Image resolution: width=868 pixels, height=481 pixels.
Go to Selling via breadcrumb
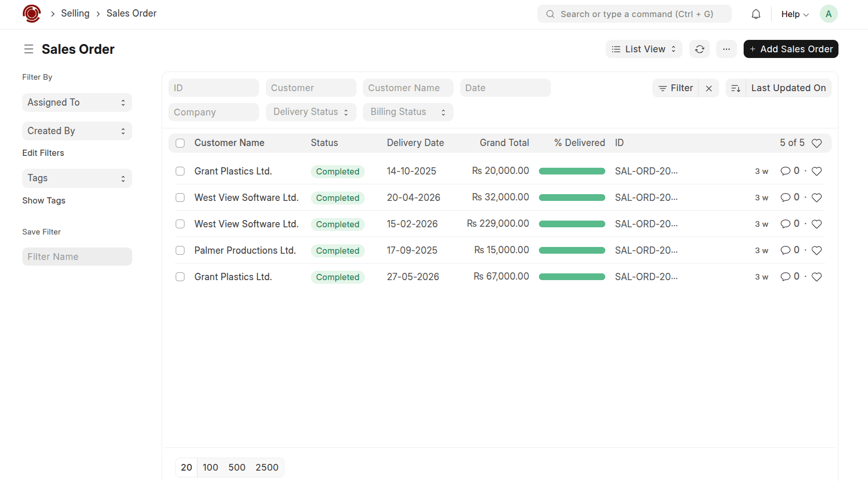pyautogui.click(x=75, y=13)
